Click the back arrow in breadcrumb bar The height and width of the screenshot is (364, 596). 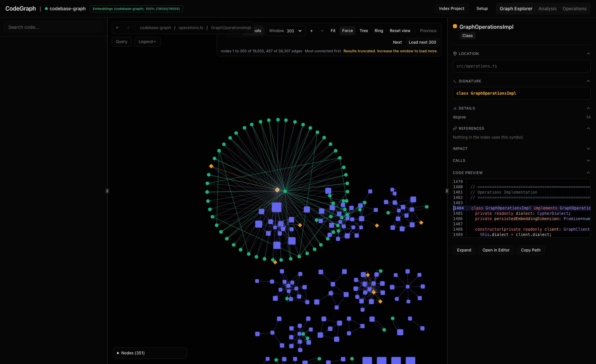tap(118, 28)
